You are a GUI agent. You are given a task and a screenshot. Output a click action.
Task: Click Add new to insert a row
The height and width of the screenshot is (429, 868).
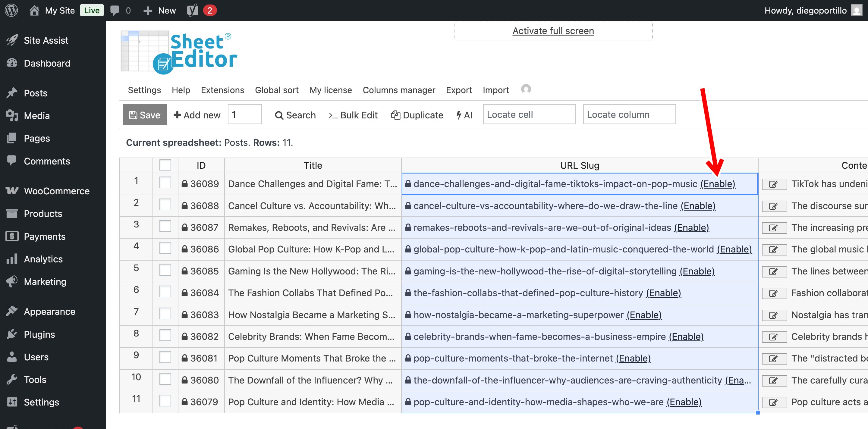197,115
